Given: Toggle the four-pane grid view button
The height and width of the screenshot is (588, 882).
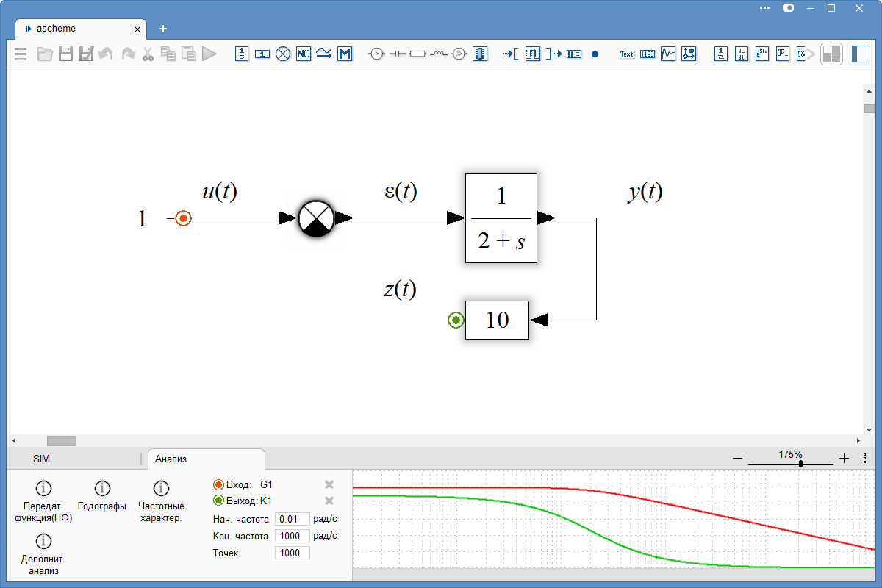Looking at the screenshot, I should pos(831,54).
